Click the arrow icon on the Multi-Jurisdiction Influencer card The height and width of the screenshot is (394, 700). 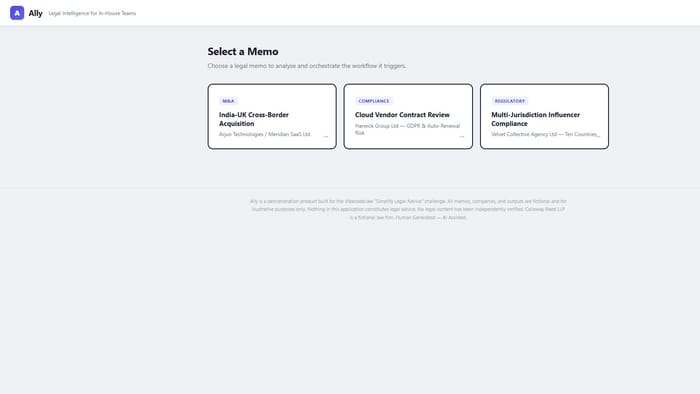(x=599, y=136)
